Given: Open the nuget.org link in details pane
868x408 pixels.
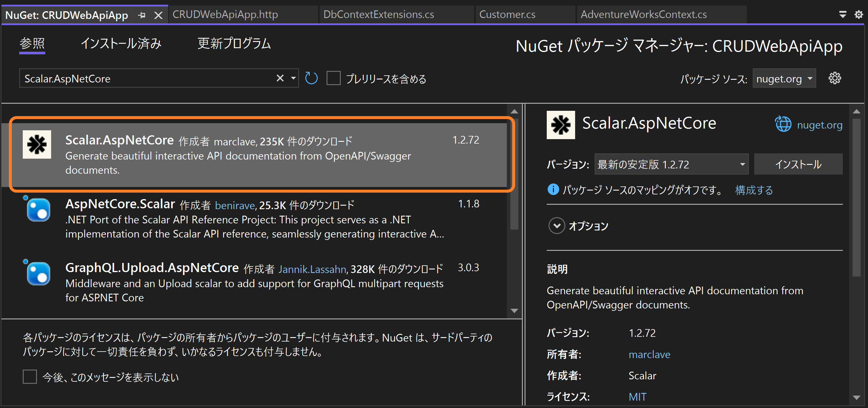Looking at the screenshot, I should [820, 125].
